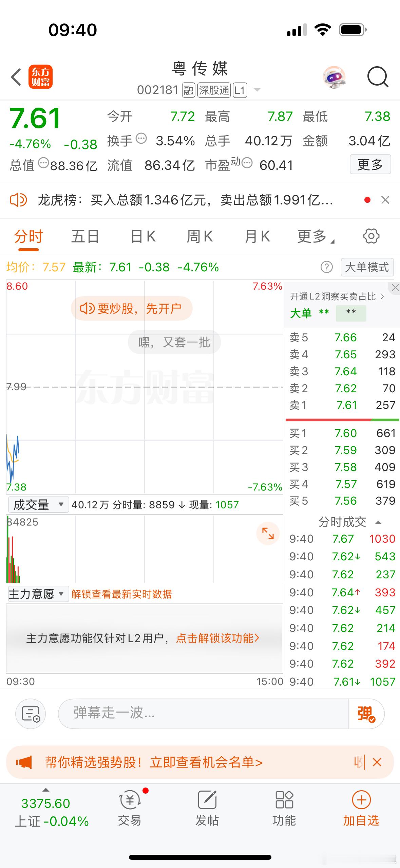Select 卖2 order row at 7.62
Screen dimensions: 400x868
(342, 388)
